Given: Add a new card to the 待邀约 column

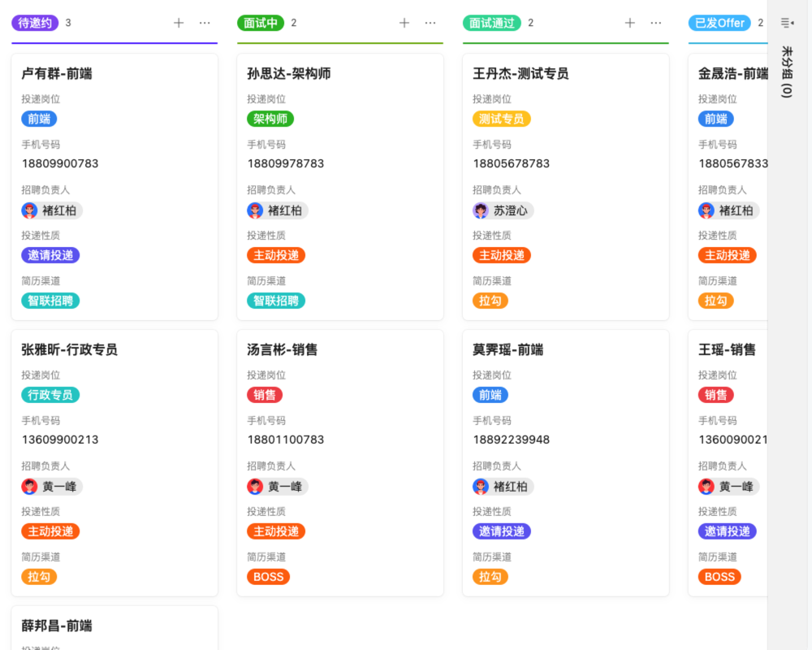Looking at the screenshot, I should coord(178,23).
